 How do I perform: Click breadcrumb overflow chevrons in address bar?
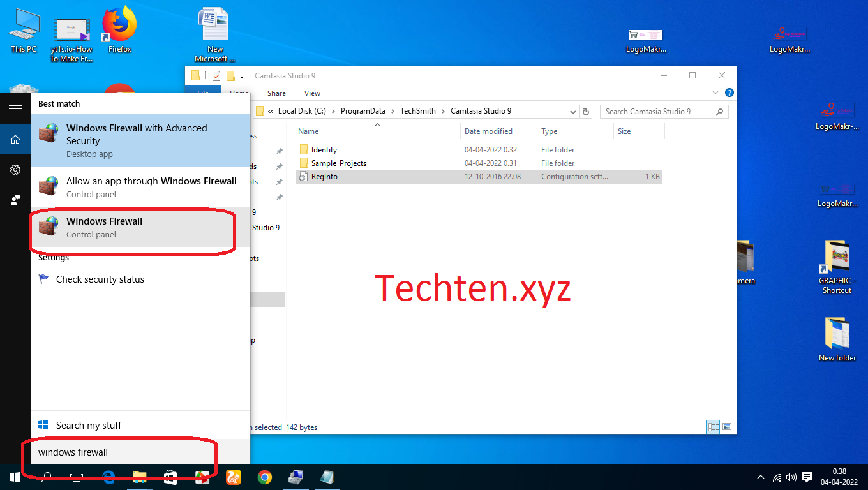[271, 111]
